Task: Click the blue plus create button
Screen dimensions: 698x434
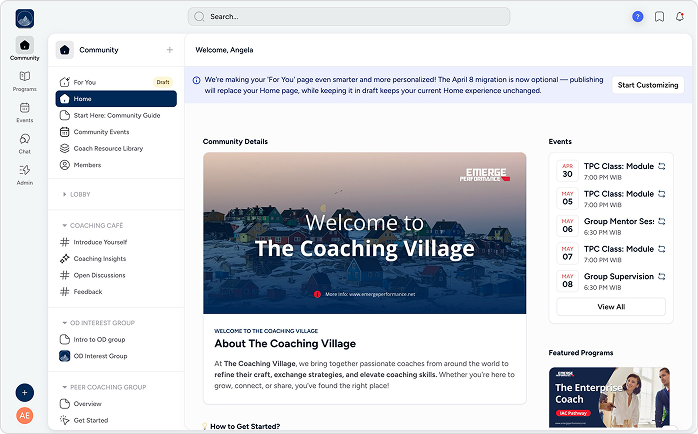Action: pos(24,393)
